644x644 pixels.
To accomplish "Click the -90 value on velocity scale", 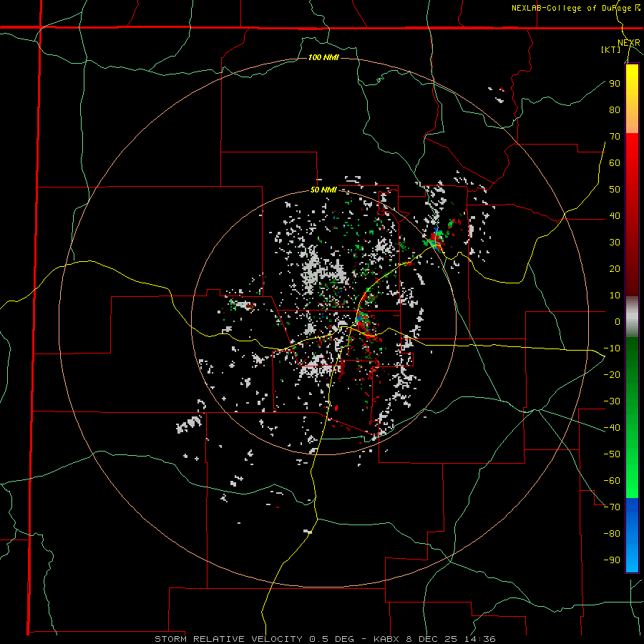I will click(612, 560).
